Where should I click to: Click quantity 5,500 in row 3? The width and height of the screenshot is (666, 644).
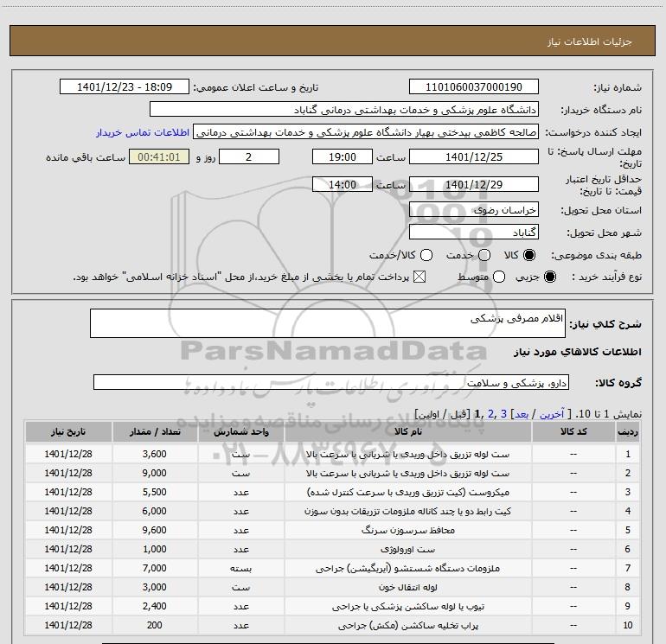(x=155, y=492)
